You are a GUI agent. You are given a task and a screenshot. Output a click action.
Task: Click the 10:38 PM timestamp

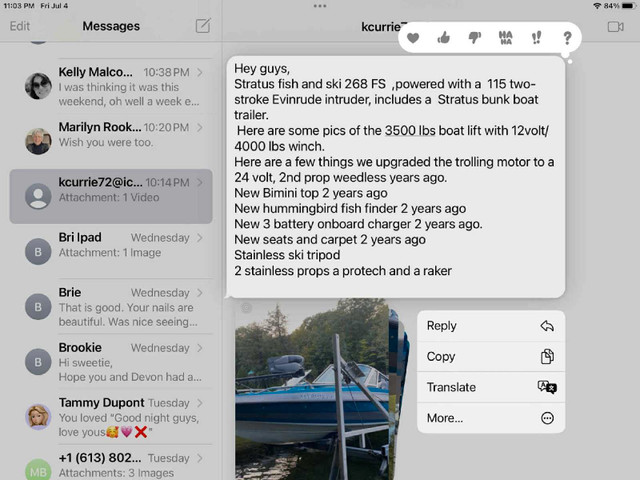166,72
